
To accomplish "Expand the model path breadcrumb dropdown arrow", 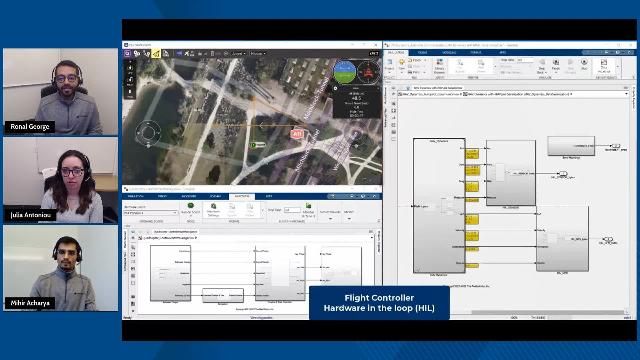I will click(x=626, y=94).
